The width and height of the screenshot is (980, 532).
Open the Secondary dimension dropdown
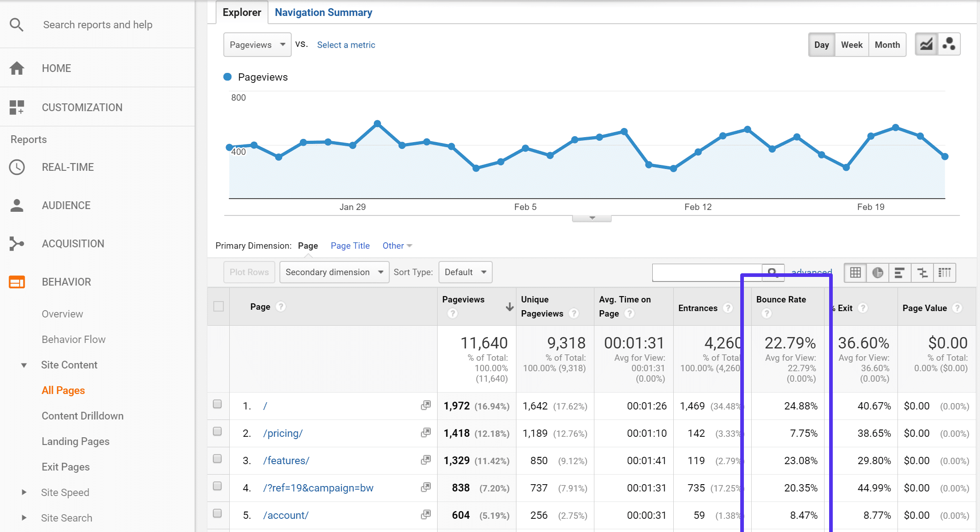334,271
